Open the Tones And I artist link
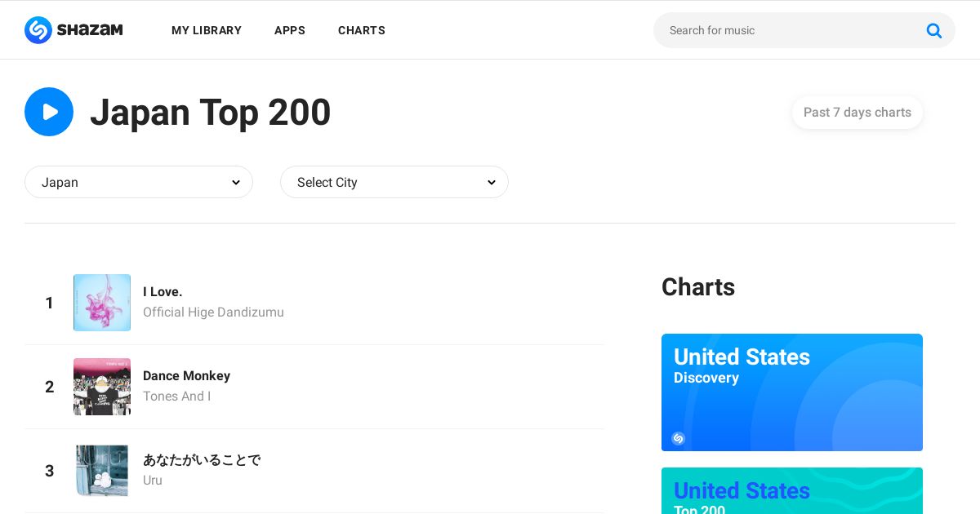Screen dimensions: 980x514 point(176,397)
